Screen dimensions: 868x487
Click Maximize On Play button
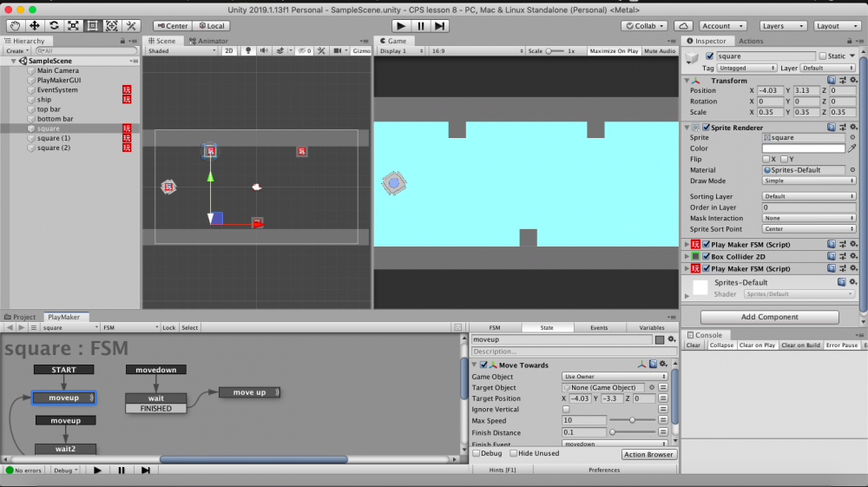click(614, 51)
